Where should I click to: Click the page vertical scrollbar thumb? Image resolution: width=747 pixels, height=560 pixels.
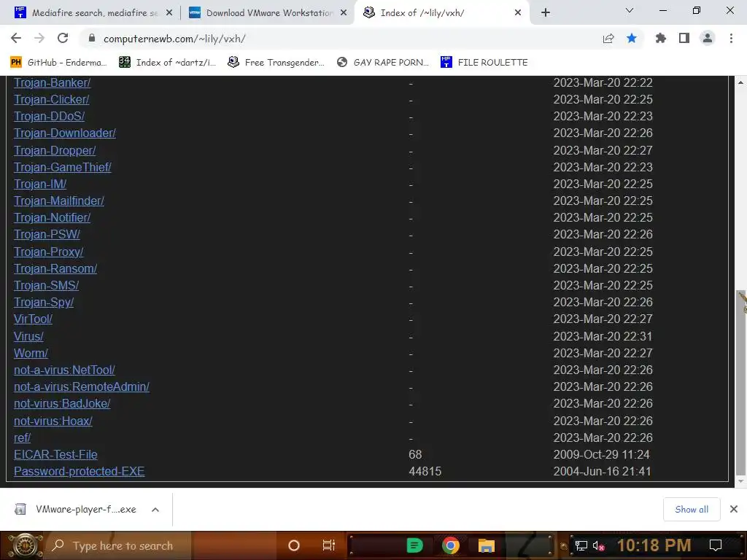point(740,383)
